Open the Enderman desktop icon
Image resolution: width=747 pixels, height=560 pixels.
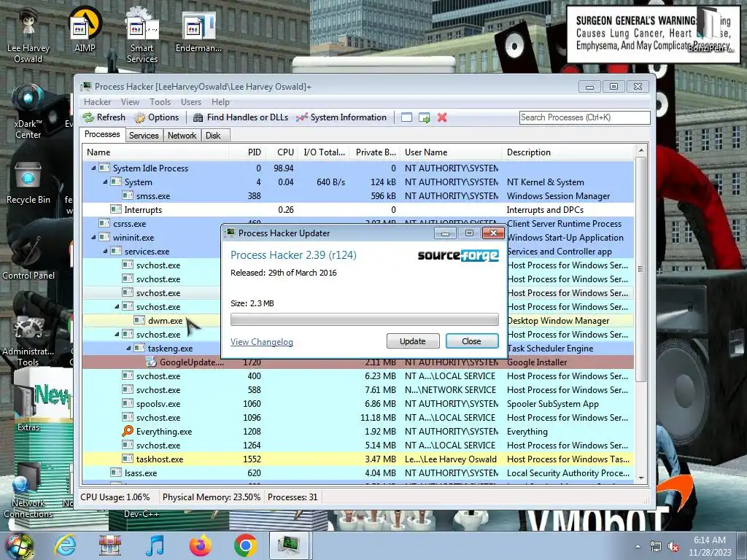198,31
